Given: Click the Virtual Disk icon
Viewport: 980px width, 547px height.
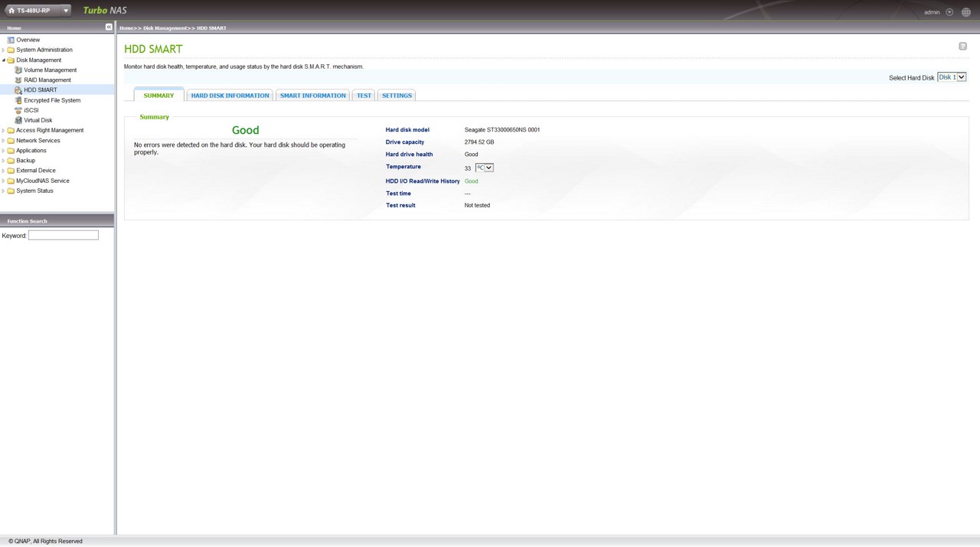Looking at the screenshot, I should click(18, 120).
